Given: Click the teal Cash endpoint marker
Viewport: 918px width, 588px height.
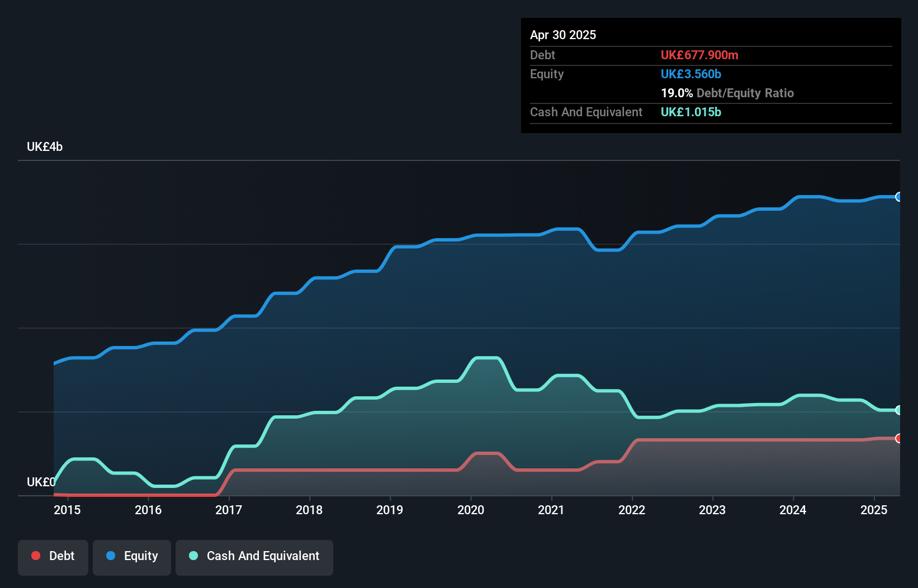Looking at the screenshot, I should click(x=898, y=410).
